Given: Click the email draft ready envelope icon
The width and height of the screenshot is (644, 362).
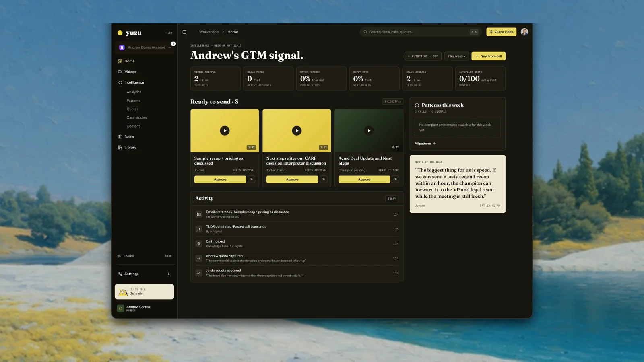Looking at the screenshot, I should pos(199,214).
